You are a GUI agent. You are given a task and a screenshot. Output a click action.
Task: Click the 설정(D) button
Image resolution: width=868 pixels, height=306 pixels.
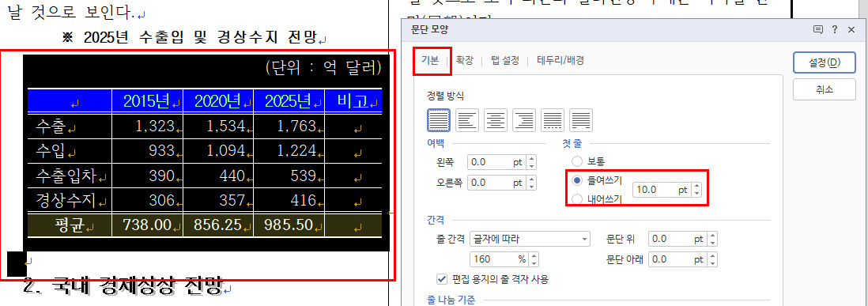(825, 62)
